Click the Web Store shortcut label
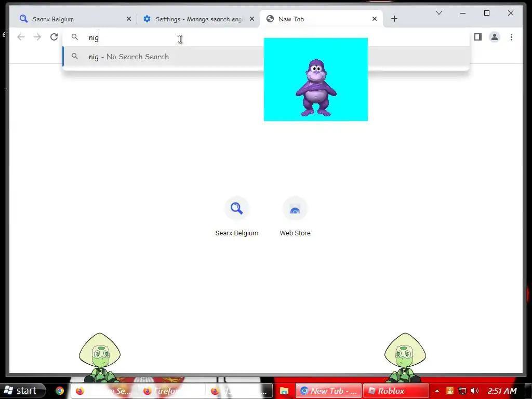Viewport: 532px width, 399px height. (295, 233)
